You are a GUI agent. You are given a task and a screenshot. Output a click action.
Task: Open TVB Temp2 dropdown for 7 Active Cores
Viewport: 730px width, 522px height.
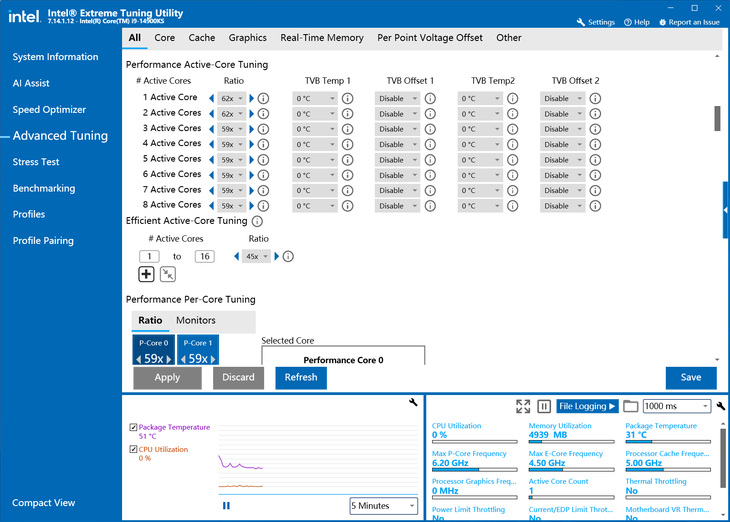480,190
